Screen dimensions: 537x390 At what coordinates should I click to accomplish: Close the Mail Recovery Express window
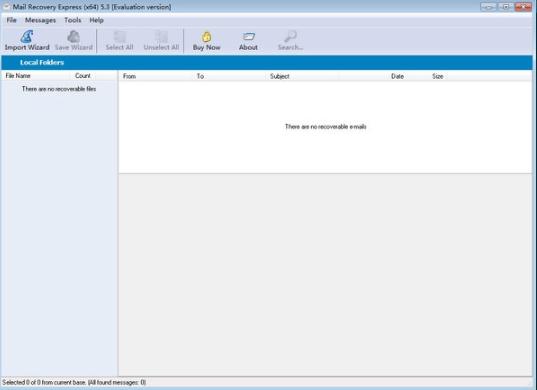[523, 7]
